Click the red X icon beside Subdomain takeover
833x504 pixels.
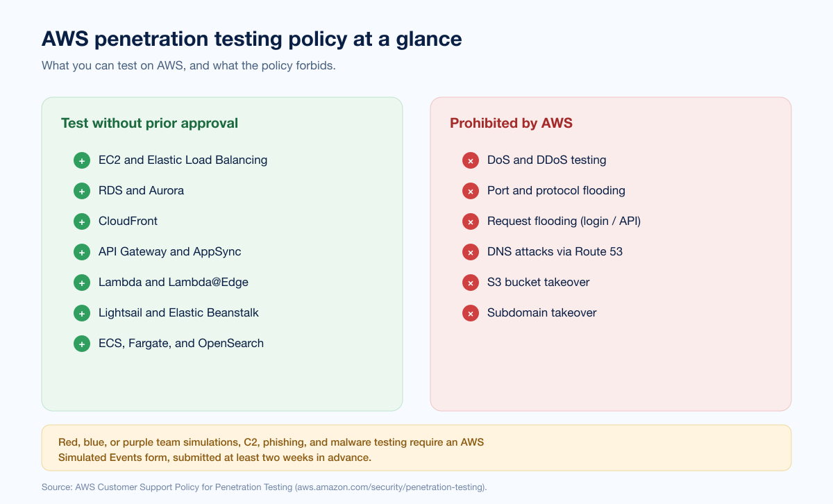pyautogui.click(x=471, y=313)
